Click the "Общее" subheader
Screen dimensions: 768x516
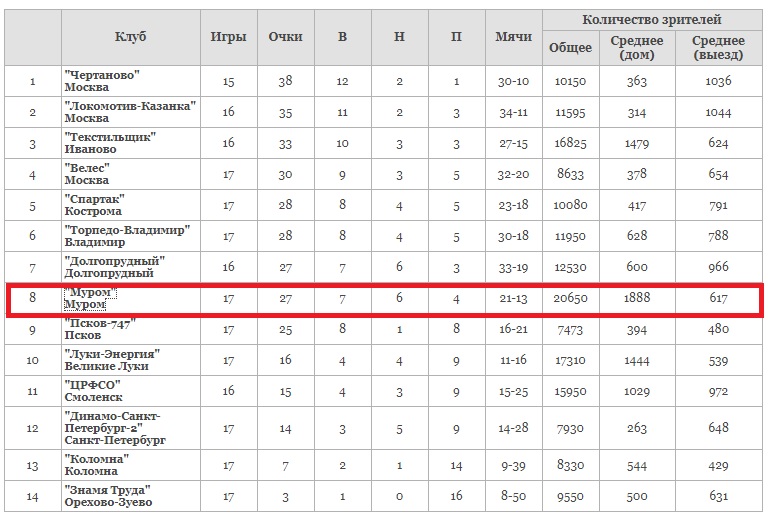click(x=571, y=47)
